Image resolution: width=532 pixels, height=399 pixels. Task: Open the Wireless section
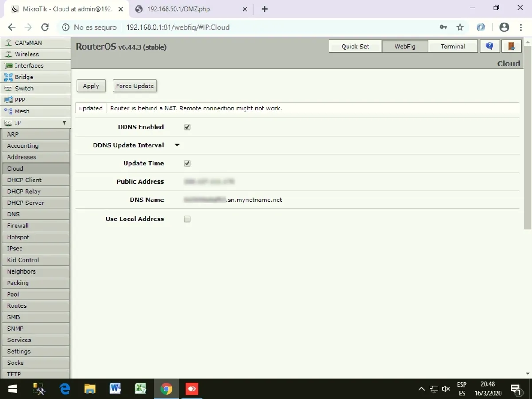[x=35, y=54]
